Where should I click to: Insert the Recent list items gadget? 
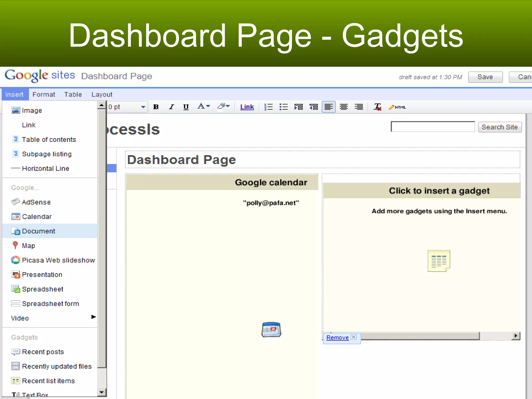[x=50, y=381]
